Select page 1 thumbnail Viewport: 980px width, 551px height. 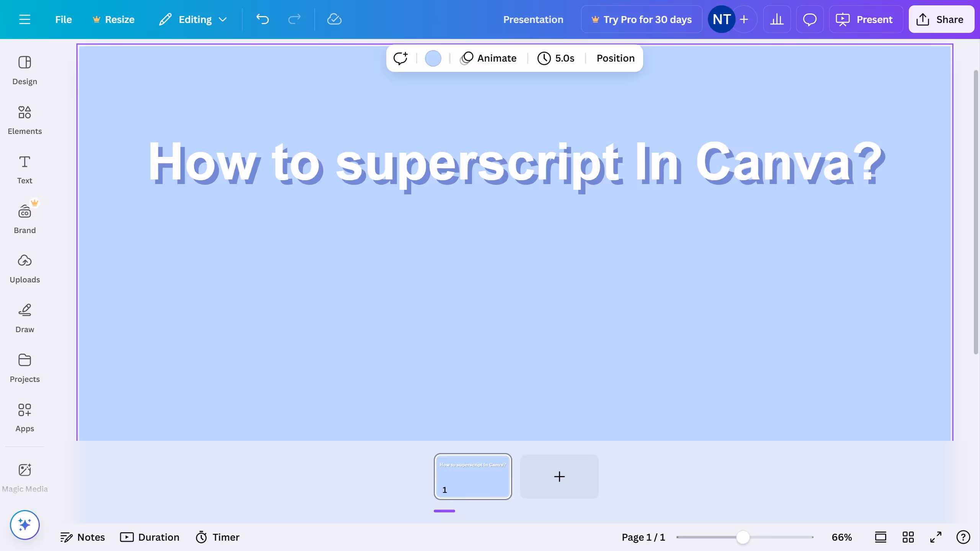point(472,476)
